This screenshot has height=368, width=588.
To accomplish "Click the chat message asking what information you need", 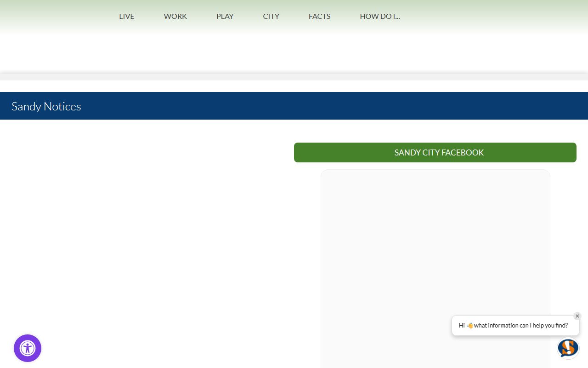I will click(x=520, y=326).
